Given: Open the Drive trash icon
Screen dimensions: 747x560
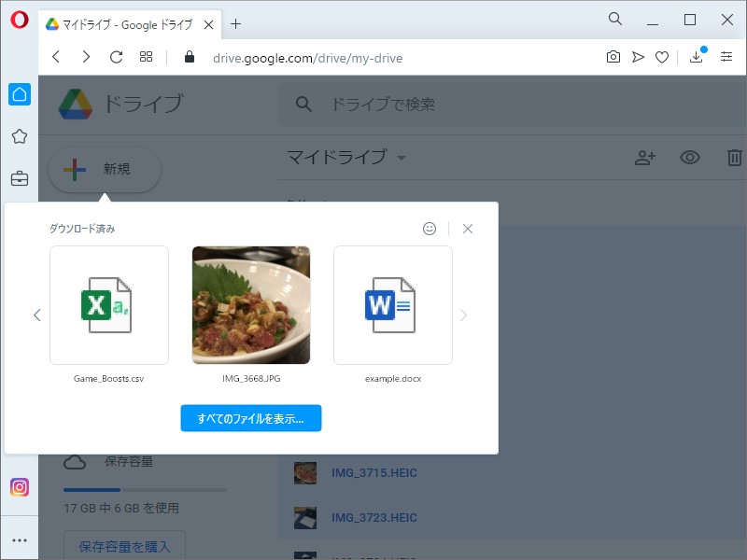Looking at the screenshot, I should [x=734, y=158].
